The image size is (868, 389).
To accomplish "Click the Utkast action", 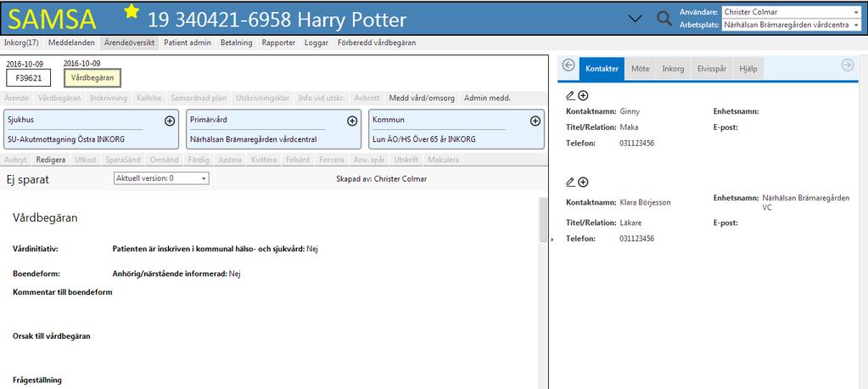I will (x=85, y=160).
